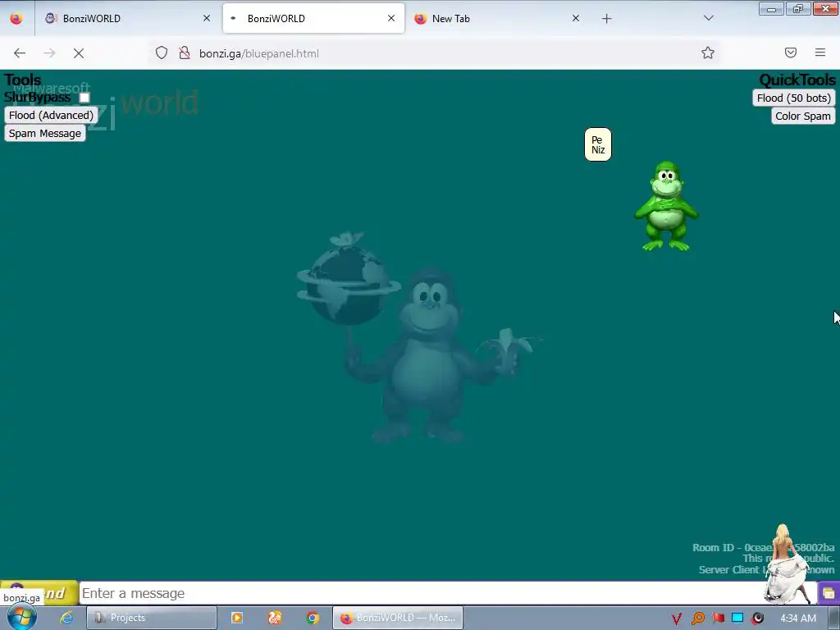The image size is (840, 630).
Task: Click the Send button
Action: tap(39, 593)
